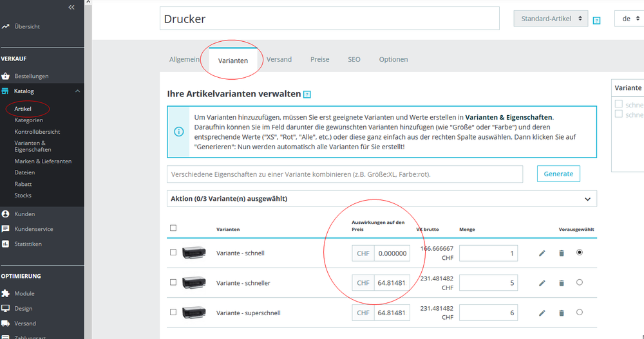Collapse the Katalog menu chevron
Screen dimensions: 644x339
click(78, 91)
